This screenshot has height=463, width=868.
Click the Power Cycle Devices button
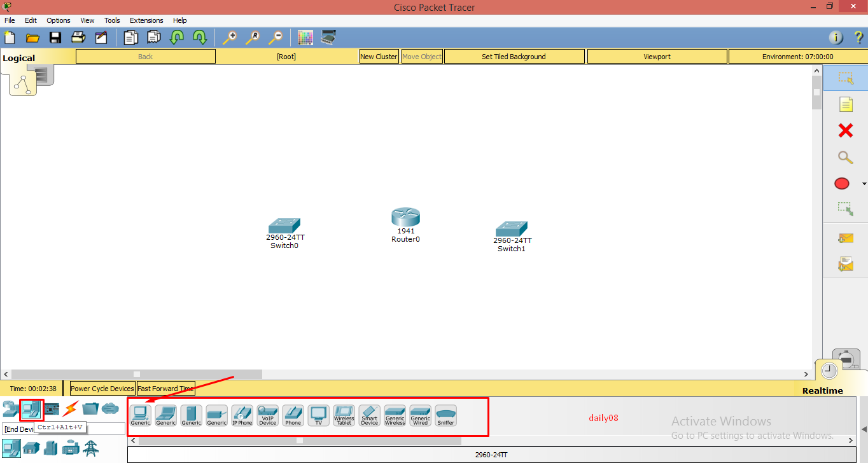(x=102, y=388)
